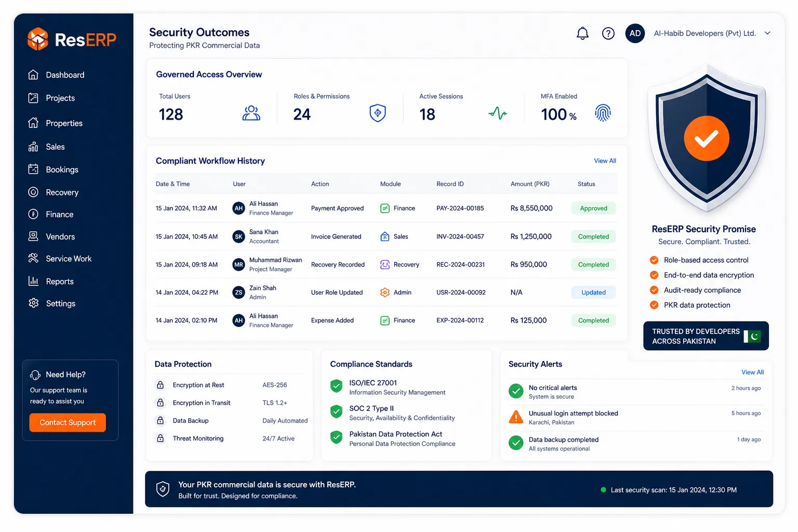Click the Sales module icon in the table

[385, 236]
